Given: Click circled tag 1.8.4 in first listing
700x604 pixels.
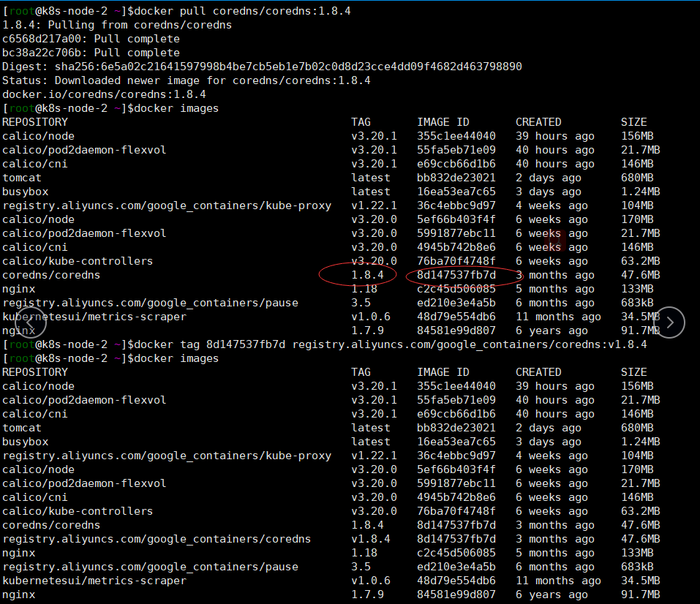Looking at the screenshot, I should coord(367,274).
